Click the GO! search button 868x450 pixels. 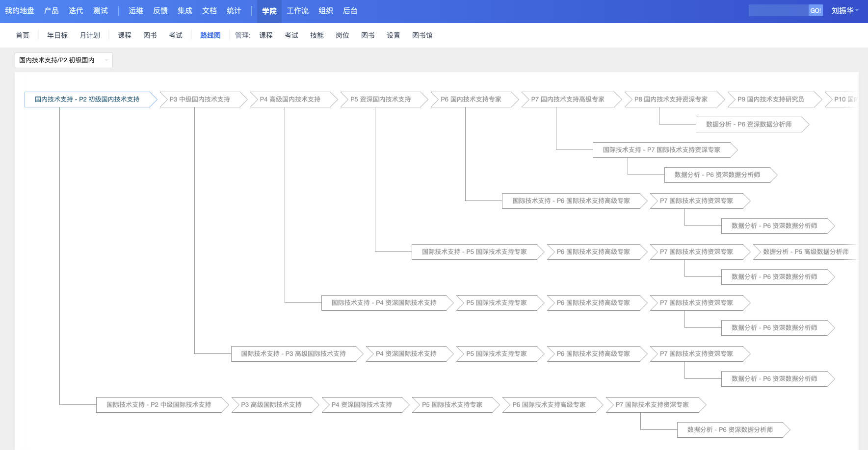point(815,10)
